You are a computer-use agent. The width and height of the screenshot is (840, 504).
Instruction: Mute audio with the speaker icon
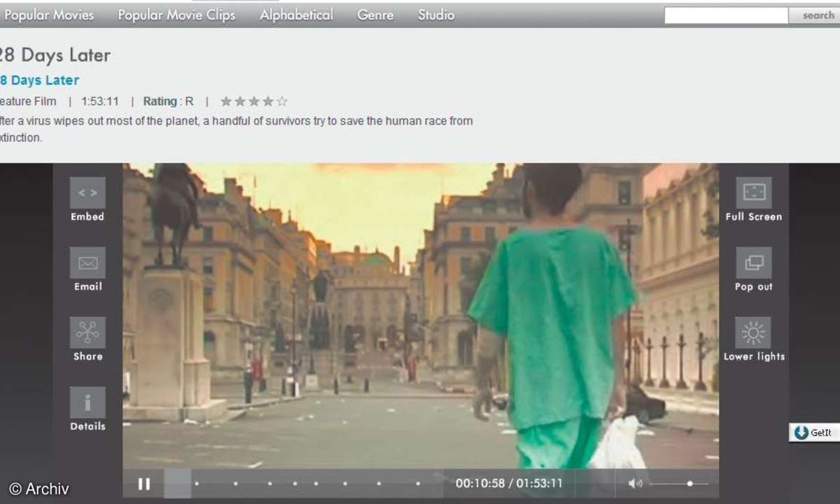(635, 484)
